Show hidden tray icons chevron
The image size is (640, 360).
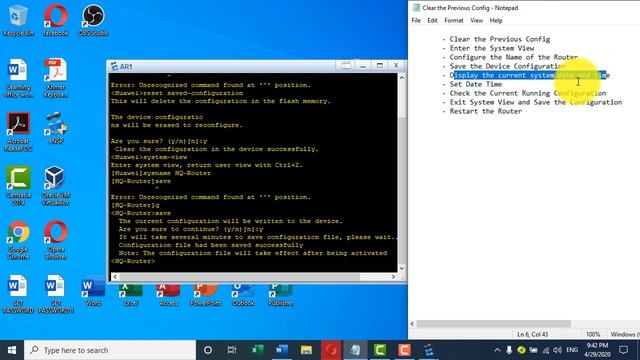497,350
